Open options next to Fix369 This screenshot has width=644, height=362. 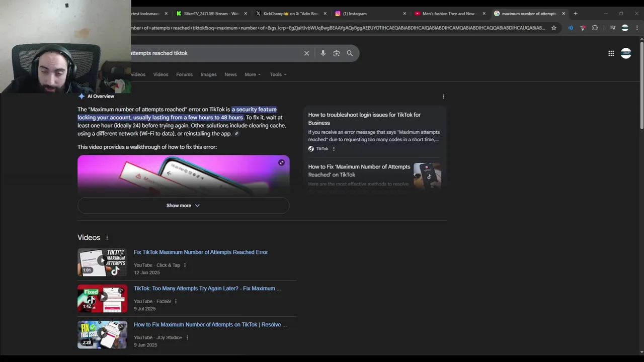click(176, 302)
